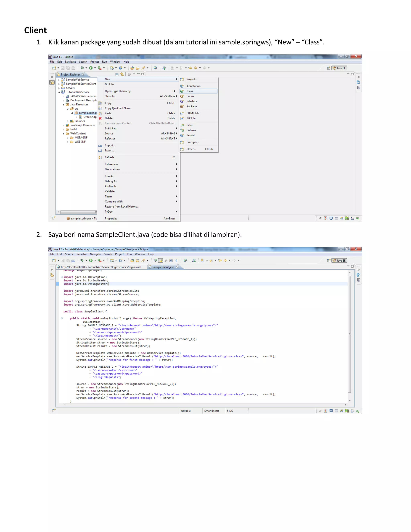The image size is (411, 532).
Task: Click green Run icon in Project Explorer window toolbar
Action: 91,68
